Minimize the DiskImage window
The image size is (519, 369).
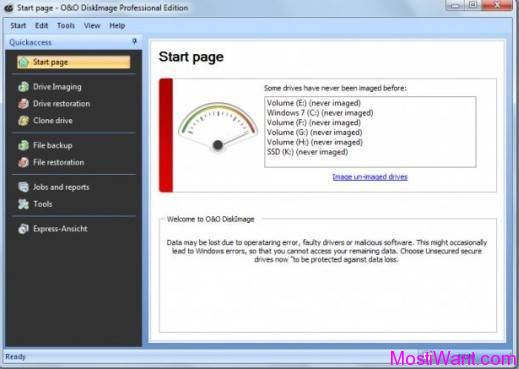click(455, 5)
